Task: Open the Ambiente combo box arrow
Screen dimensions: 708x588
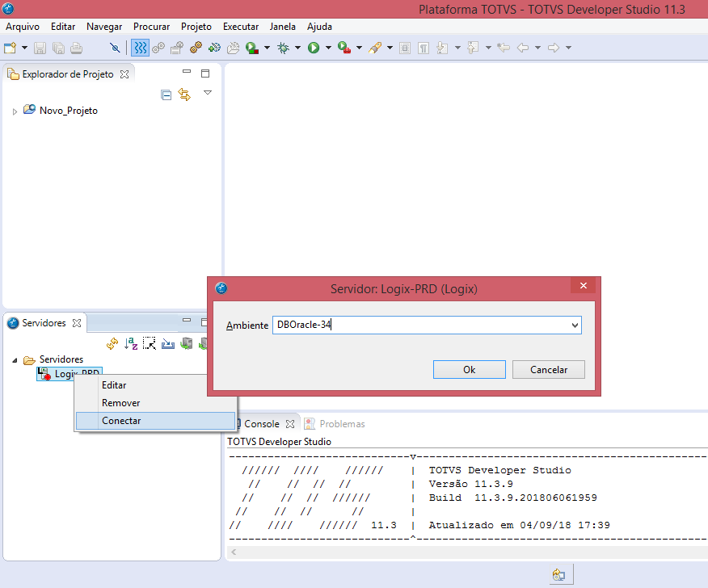Action: (x=575, y=325)
